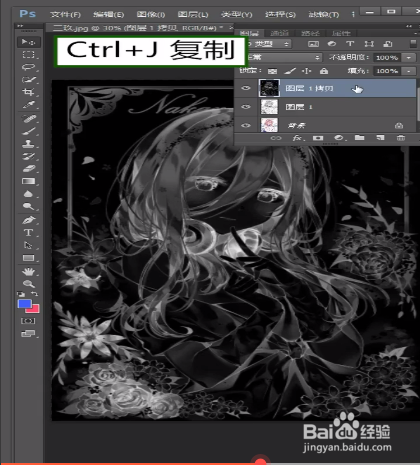Hide the 背景 layer
The width and height of the screenshot is (420, 465).
tap(246, 125)
